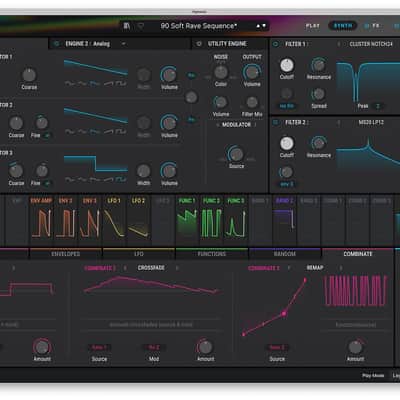Toggle Engine 2 power button
The width and height of the screenshot is (400, 400).
click(56, 44)
